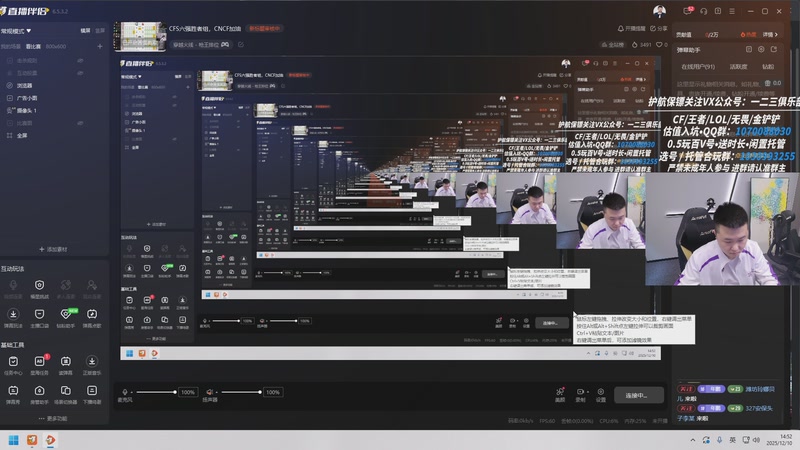
Task: Click the 连接中... stream button
Action: coord(638,395)
